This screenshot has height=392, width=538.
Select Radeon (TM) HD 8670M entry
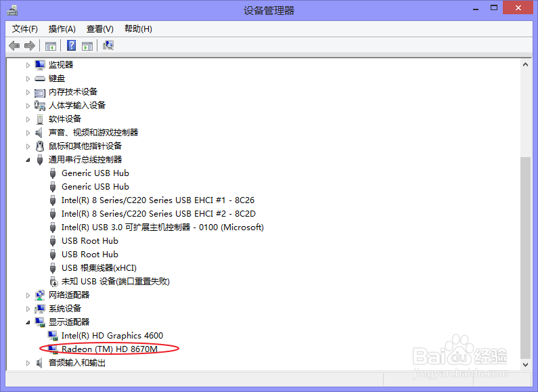[110, 349]
